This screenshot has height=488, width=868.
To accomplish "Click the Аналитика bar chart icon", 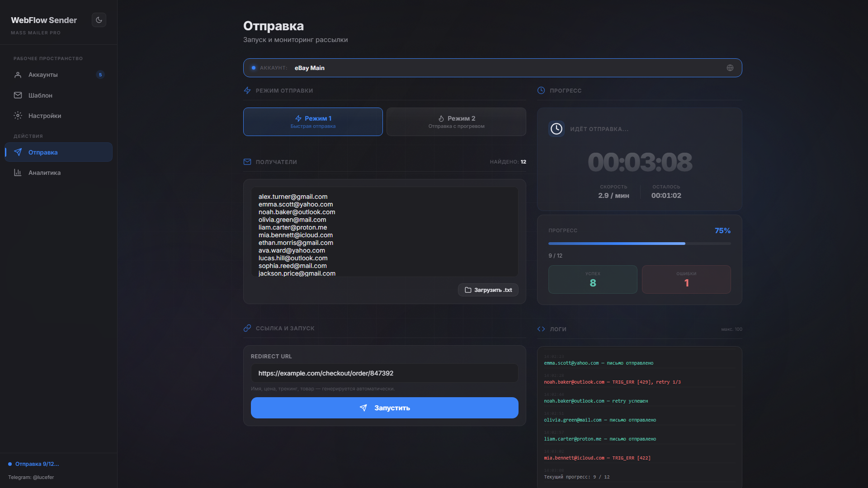I will click(x=18, y=173).
